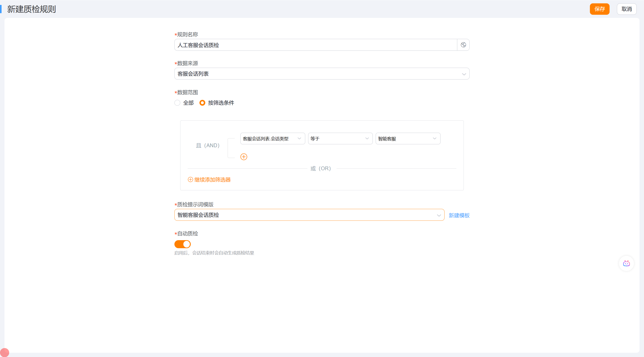
Task: Click the orange 保存 button
Action: pos(600,9)
